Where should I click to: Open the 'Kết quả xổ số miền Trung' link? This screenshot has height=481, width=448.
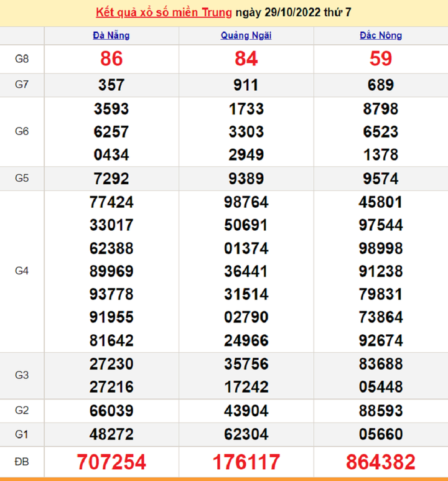click(164, 12)
